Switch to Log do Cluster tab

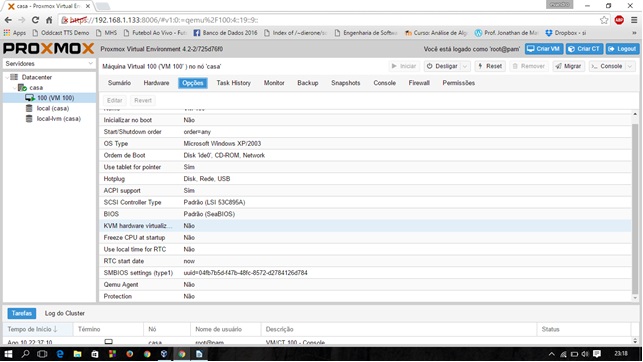(x=65, y=313)
